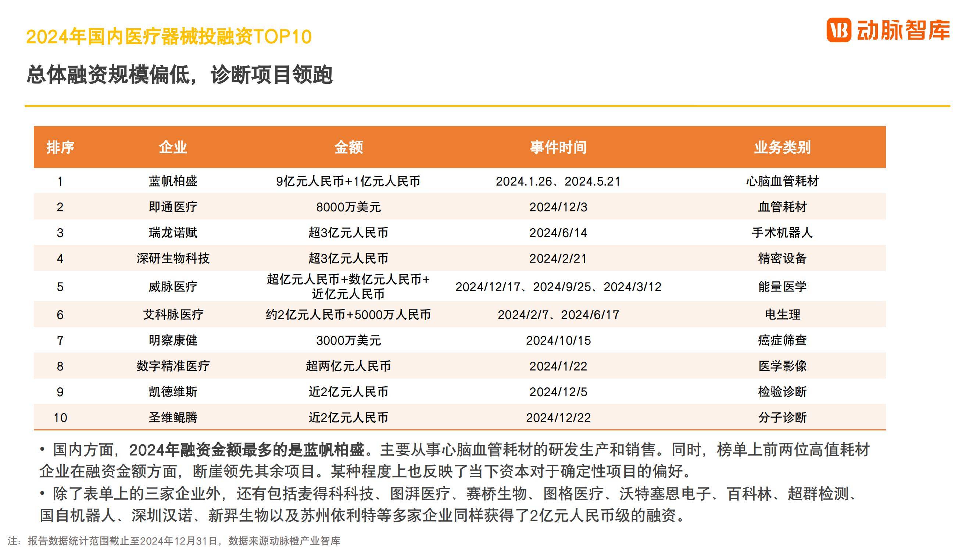This screenshot has width=980, height=551.
Task: Select date cell 2024/12/3
Action: (x=558, y=207)
